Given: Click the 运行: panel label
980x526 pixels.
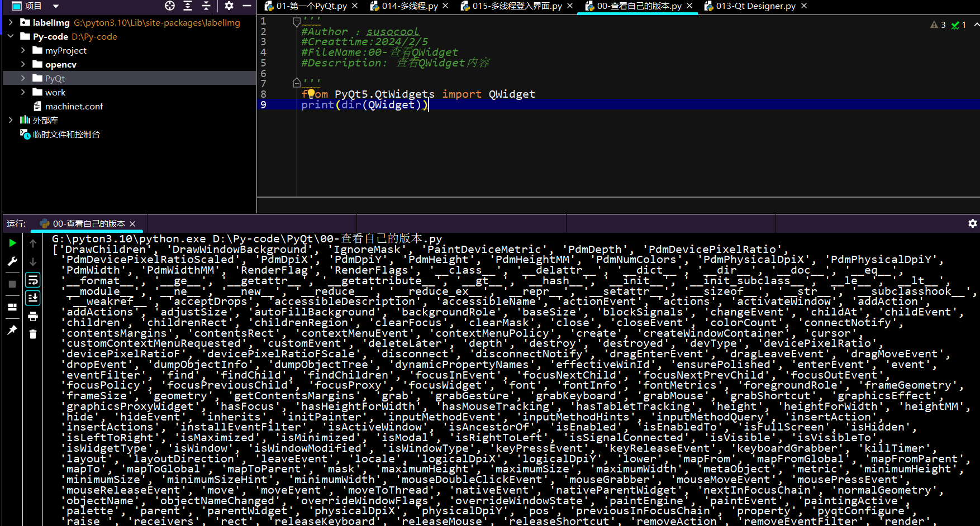Looking at the screenshot, I should tap(16, 223).
